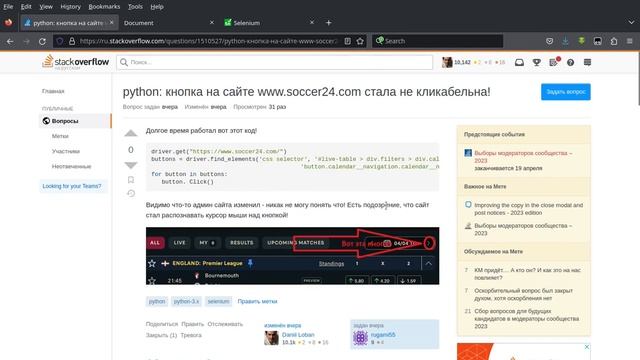Click the Тревога flag link

191,335
